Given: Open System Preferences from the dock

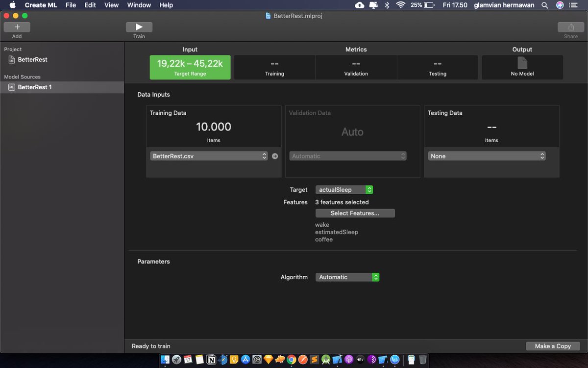Looking at the screenshot, I should (257, 360).
